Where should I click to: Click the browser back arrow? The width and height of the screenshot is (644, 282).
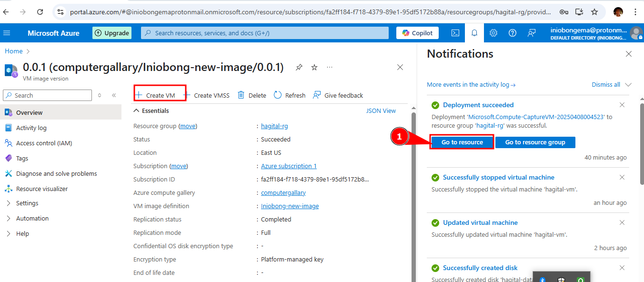point(6,12)
